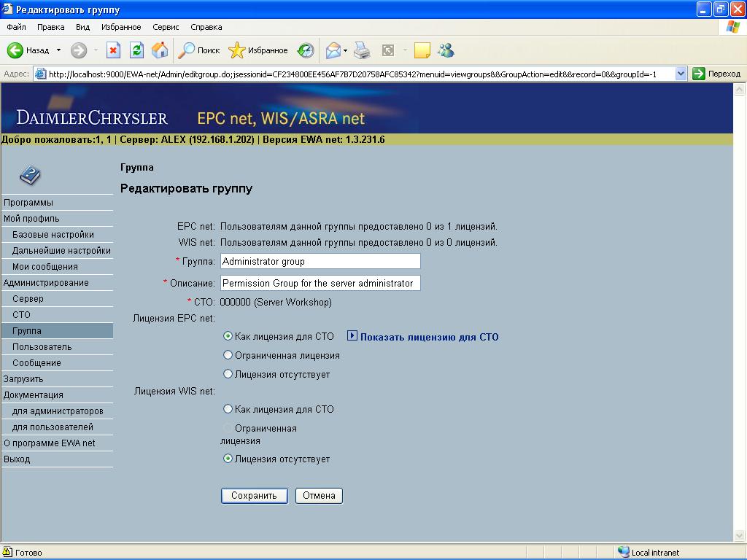Open documentation 'для пользователей' link

point(53,427)
